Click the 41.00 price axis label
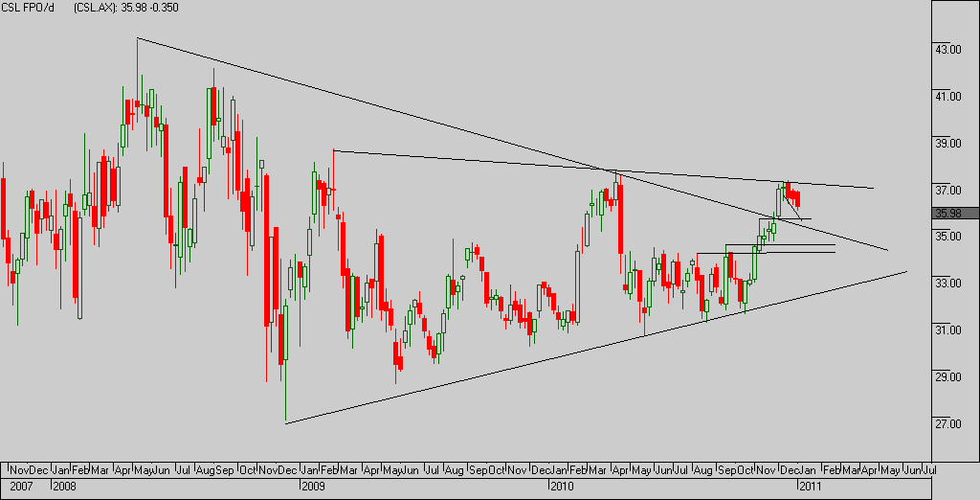 [x=948, y=97]
